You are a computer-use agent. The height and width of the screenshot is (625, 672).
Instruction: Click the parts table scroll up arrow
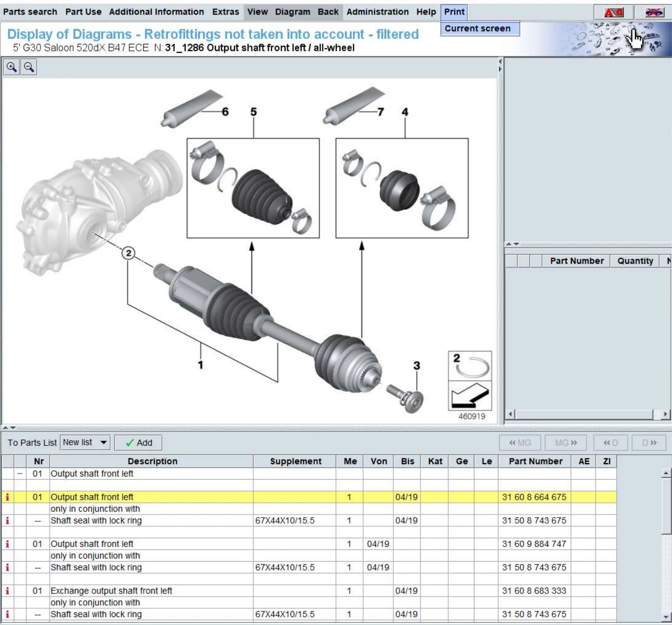666,473
